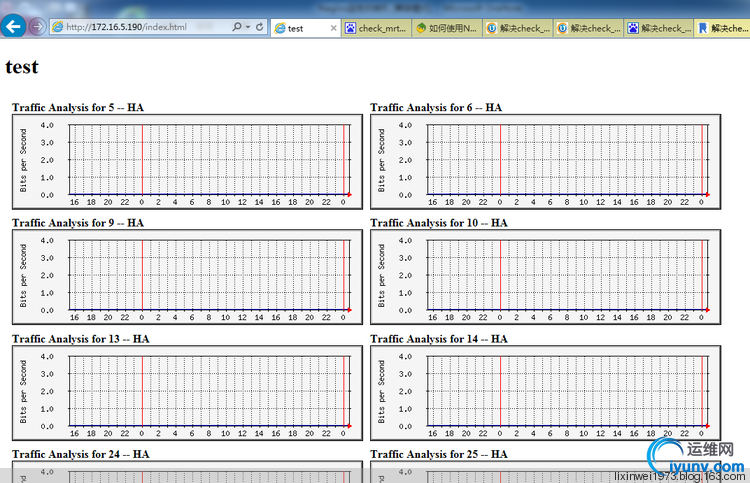Switch to the 'check_mrt...' tab
Viewport: 750px width, 483px height.
pyautogui.click(x=376, y=28)
